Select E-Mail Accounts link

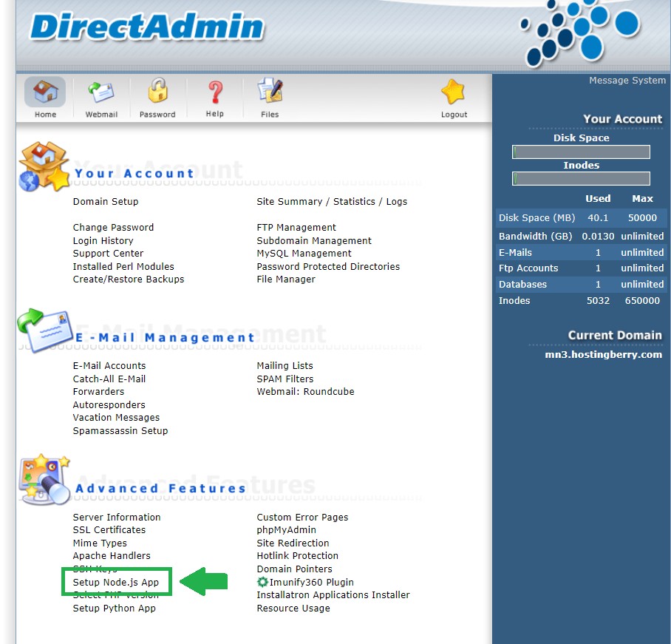click(109, 366)
